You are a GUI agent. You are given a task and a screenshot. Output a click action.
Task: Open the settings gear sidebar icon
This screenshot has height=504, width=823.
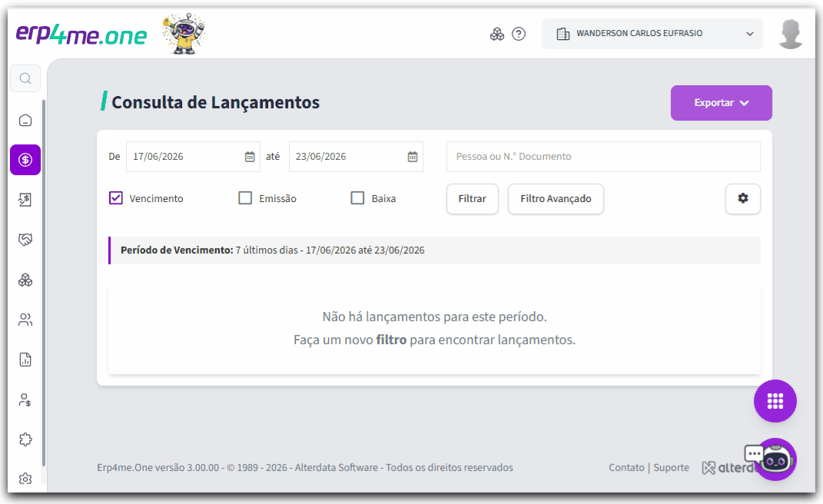pos(25,479)
